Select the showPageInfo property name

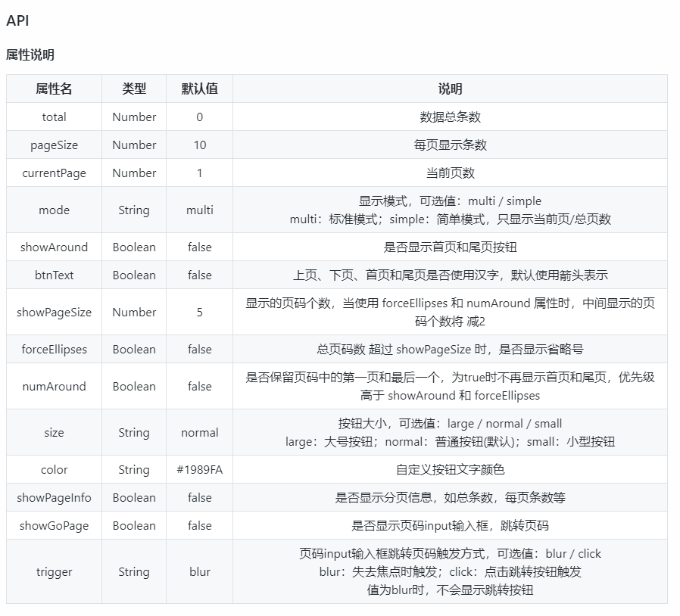point(53,498)
